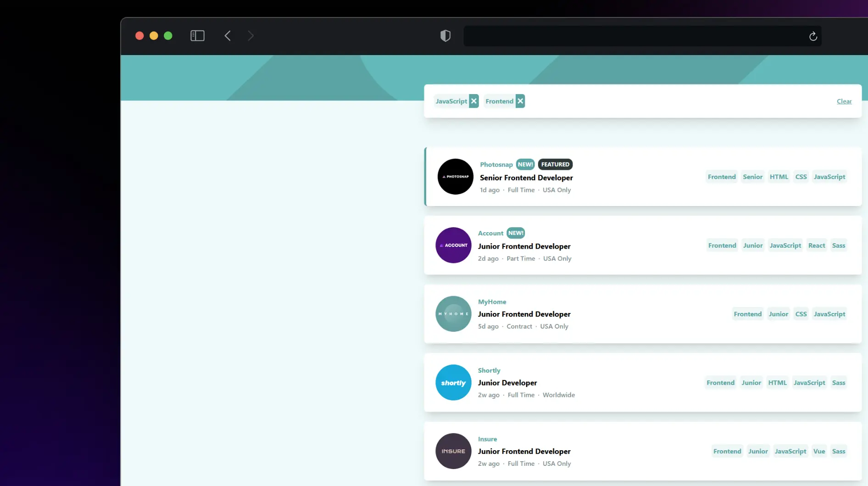The width and height of the screenshot is (868, 486).
Task: Click the FEATURED badge on Photosnap
Action: click(x=555, y=164)
